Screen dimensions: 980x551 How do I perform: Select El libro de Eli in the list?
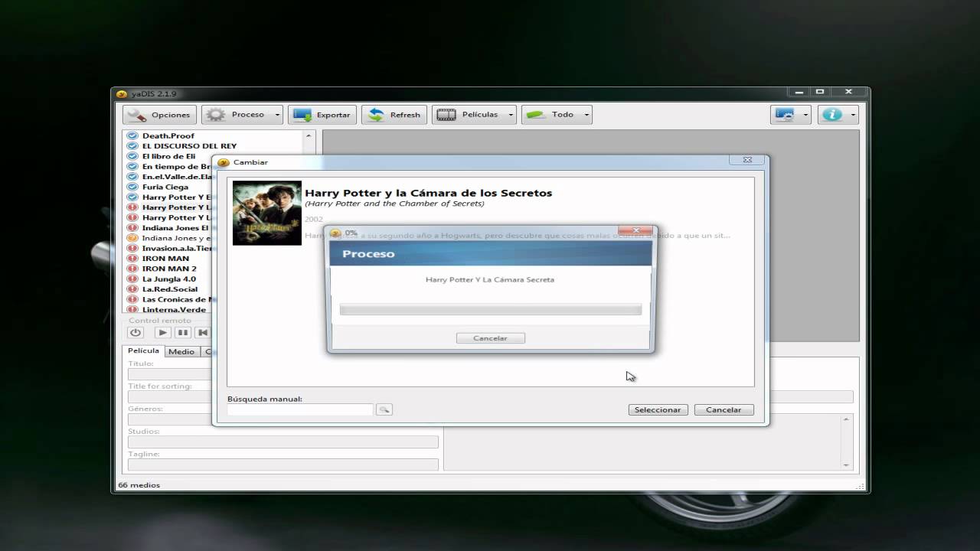(x=168, y=156)
